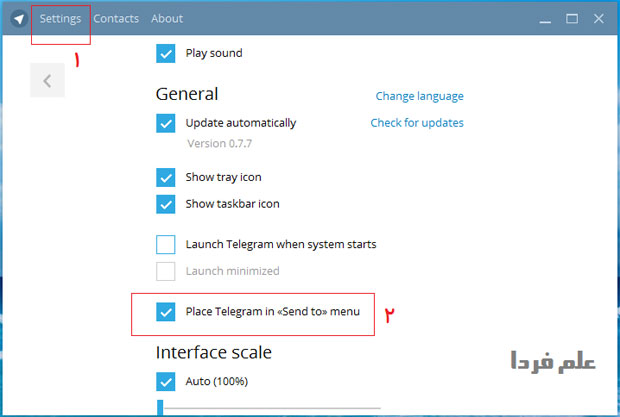Click the interface scale slider track
The width and height of the screenshot is (620, 417).
(x=270, y=408)
